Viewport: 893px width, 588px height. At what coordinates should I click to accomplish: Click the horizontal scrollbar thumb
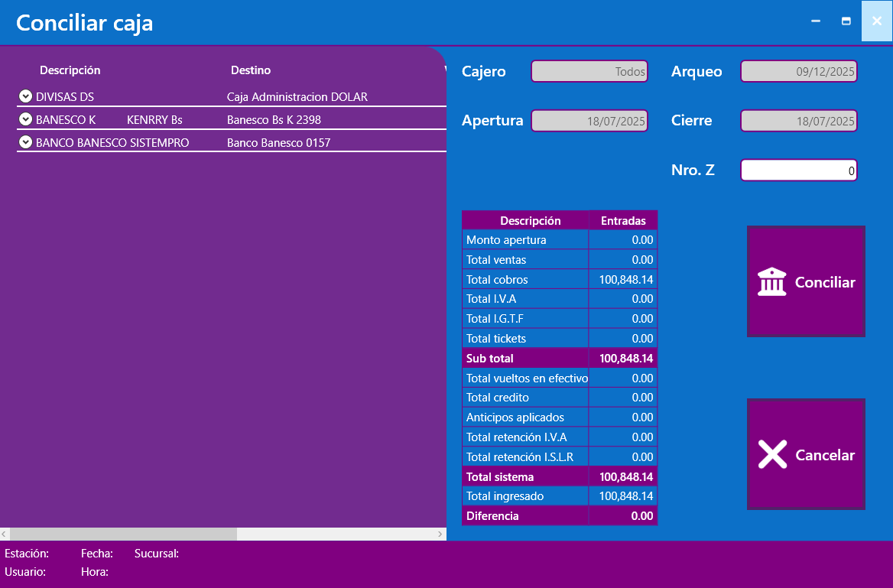[123, 534]
